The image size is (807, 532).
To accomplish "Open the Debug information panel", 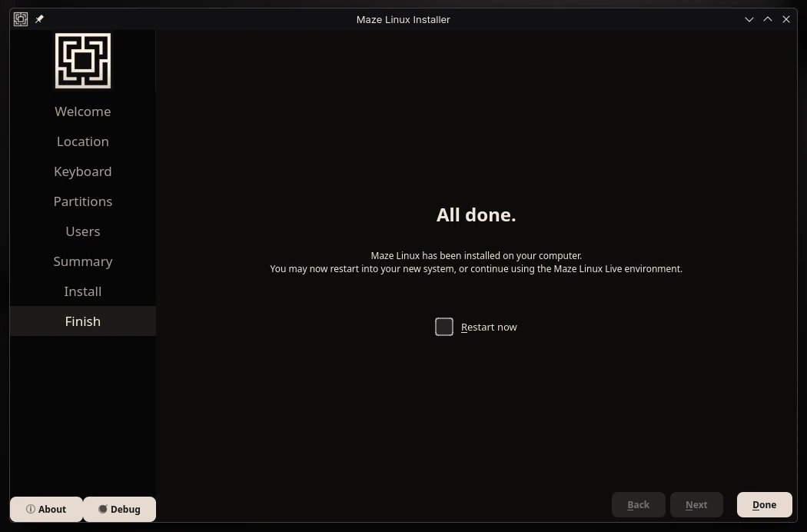I will click(119, 509).
